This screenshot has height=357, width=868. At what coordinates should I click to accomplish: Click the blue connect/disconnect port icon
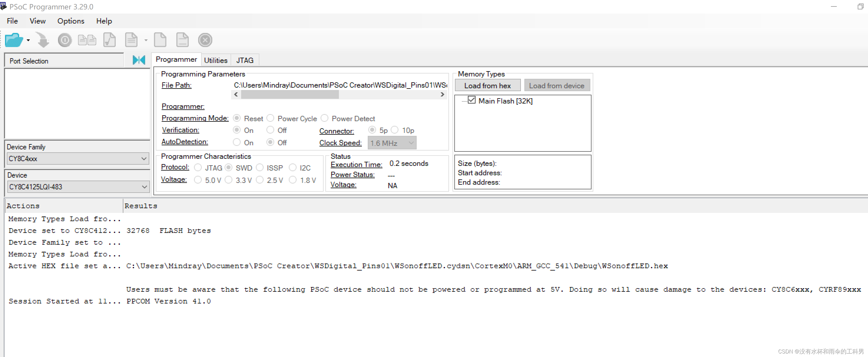139,60
